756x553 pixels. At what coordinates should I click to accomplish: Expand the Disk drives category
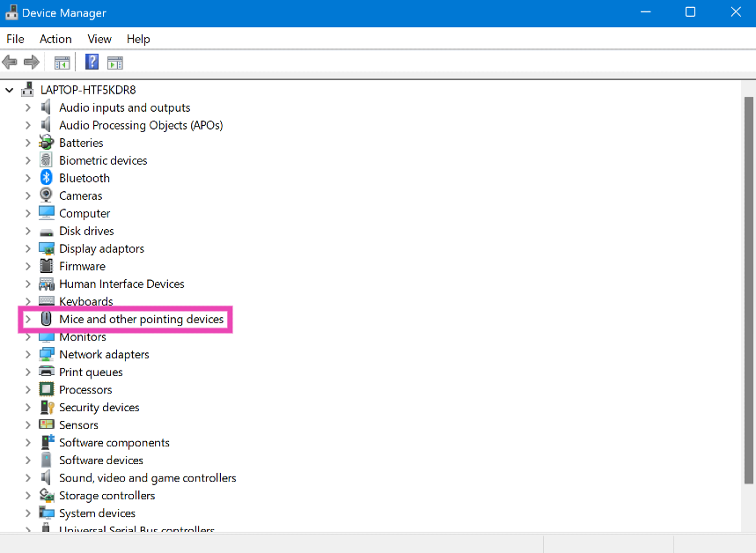[27, 231]
